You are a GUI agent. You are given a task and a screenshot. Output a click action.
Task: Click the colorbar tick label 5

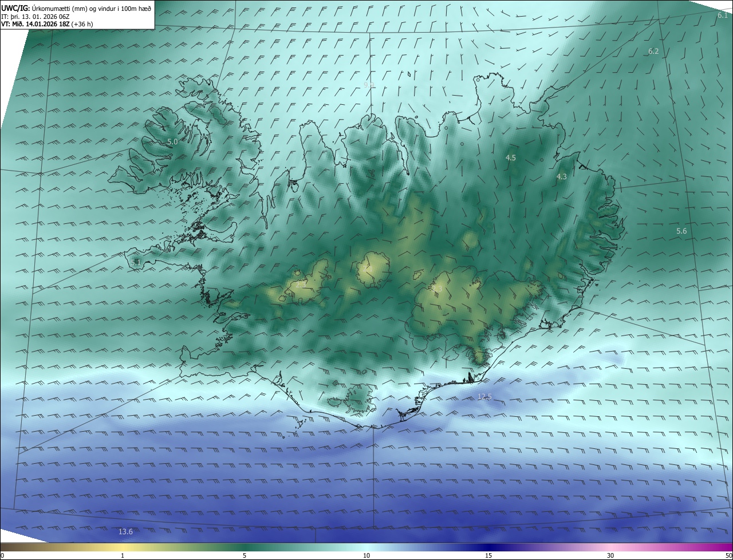pos(245,555)
